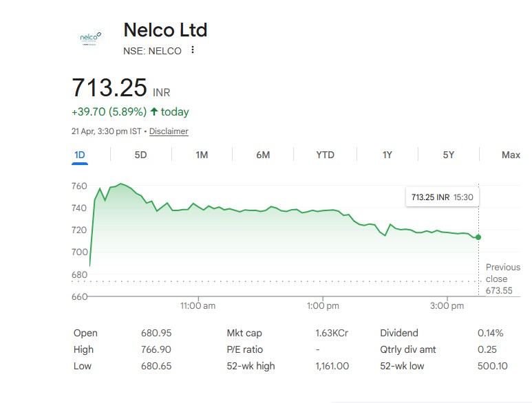Open the three-dot more options menu
Image resolution: width=532 pixels, height=403 pixels.
click(193, 50)
